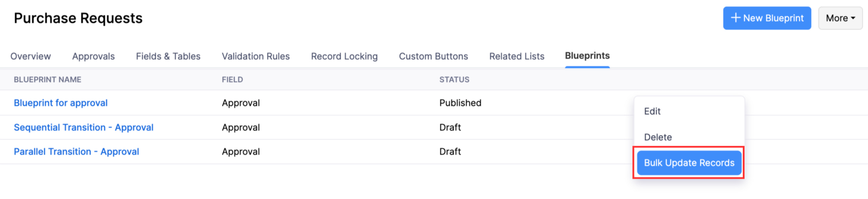Viewport: 868px width, 199px height.
Task: Click the Field column header
Action: pyautogui.click(x=232, y=80)
